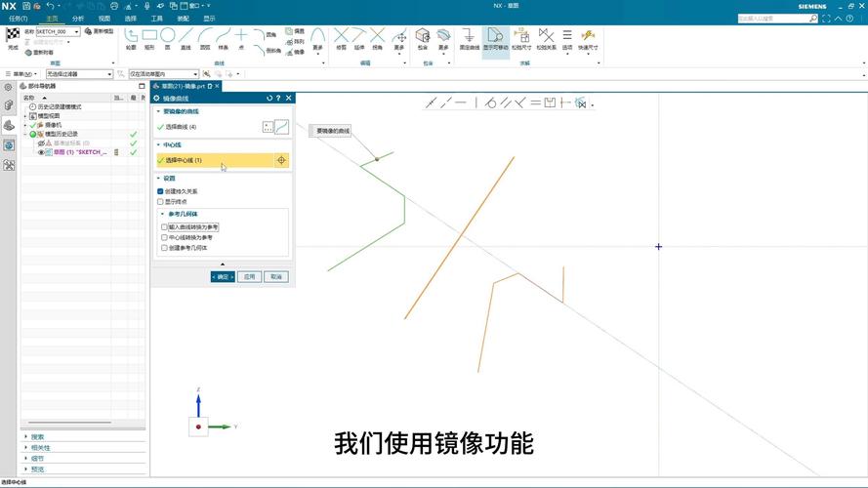The height and width of the screenshot is (488, 868).
Task: Enable the Show Endpoints (显示终点) checkbox
Action: [160, 202]
